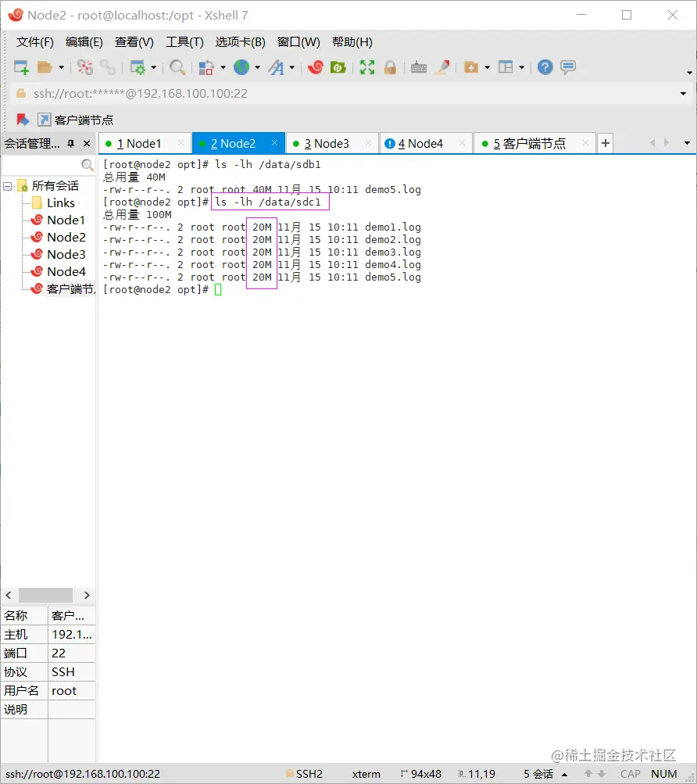Viewport: 697px width, 784px height.
Task: Expand the layout panes dropdown arrow
Action: (x=521, y=67)
